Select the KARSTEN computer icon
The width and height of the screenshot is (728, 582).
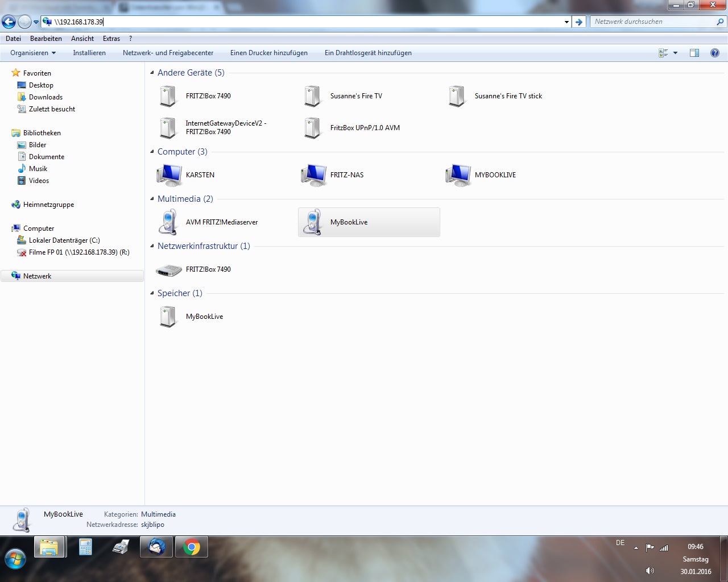pos(169,175)
